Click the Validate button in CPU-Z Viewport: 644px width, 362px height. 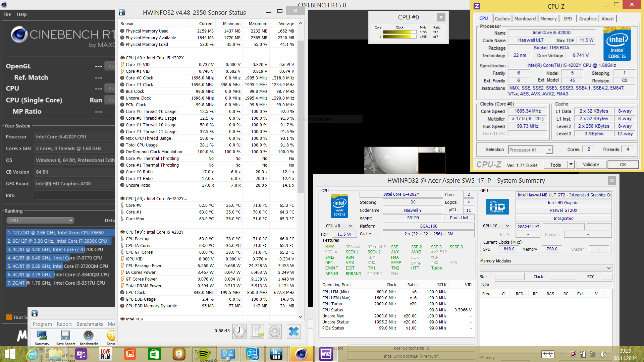[x=591, y=165]
